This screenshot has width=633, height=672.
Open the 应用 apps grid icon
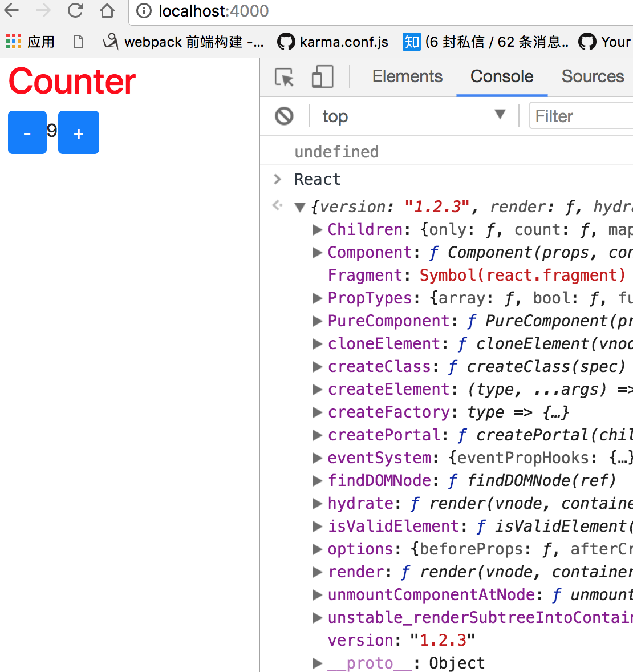pos(14,41)
